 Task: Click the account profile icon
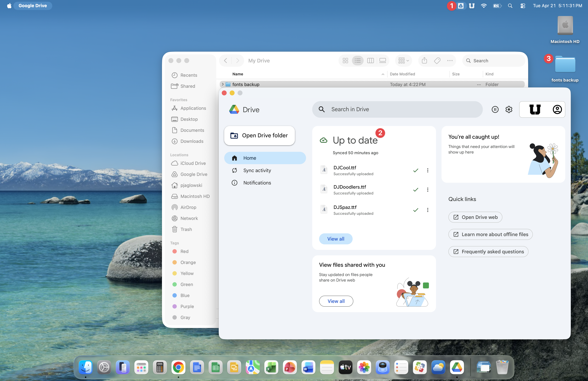pyautogui.click(x=557, y=109)
